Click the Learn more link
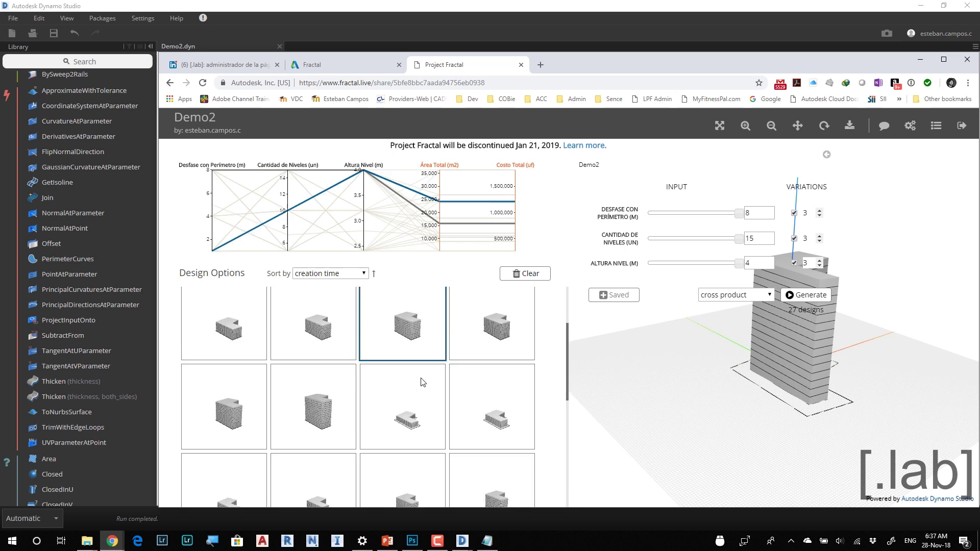Viewport: 980px width, 551px height. 584,145
